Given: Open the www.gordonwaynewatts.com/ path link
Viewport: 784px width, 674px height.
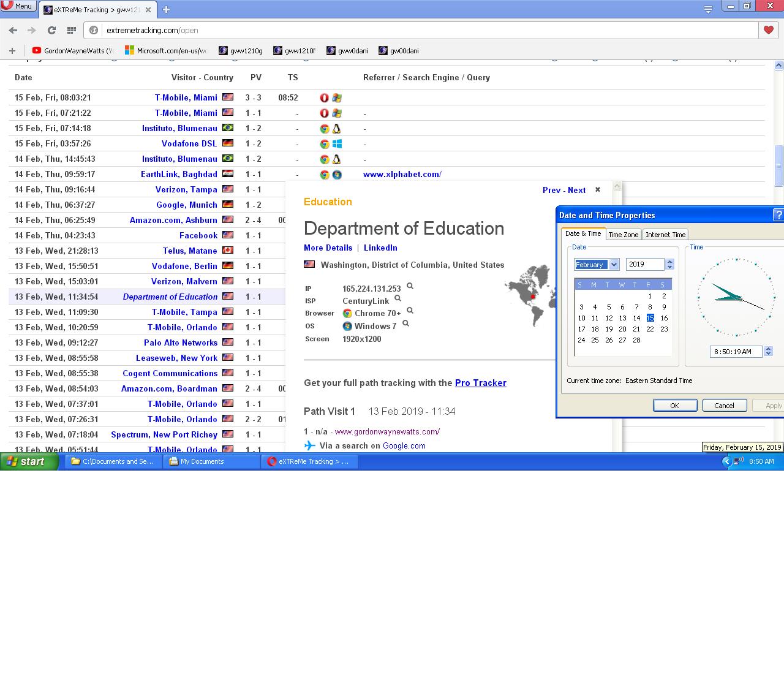Looking at the screenshot, I should point(387,431).
